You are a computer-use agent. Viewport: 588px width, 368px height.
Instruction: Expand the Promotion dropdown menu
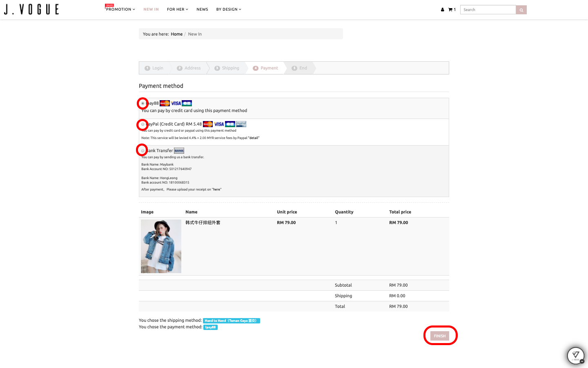[x=120, y=9]
